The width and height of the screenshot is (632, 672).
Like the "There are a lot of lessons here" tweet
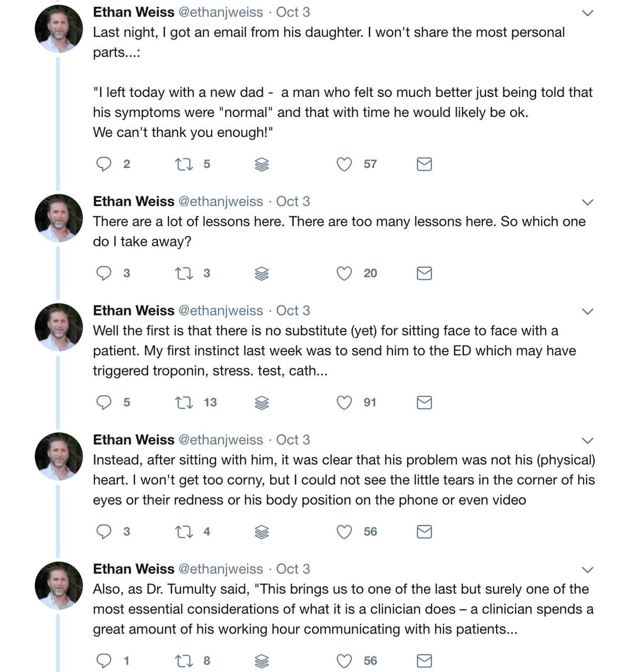pyautogui.click(x=344, y=273)
